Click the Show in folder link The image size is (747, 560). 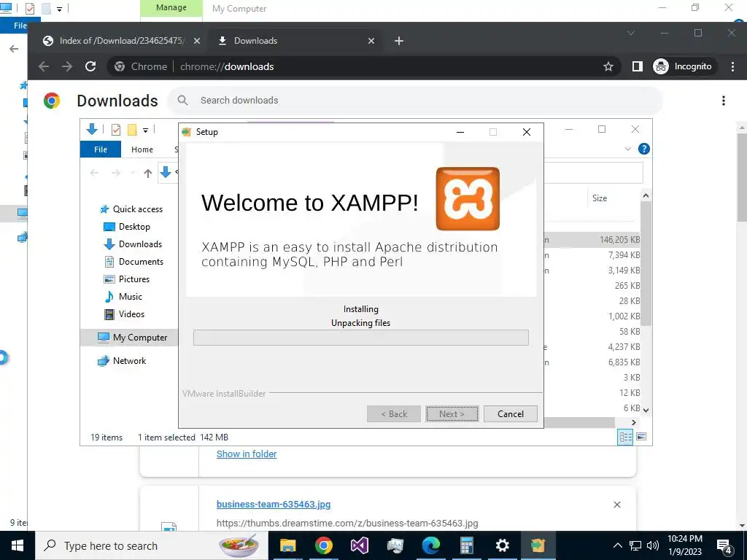pos(247,454)
